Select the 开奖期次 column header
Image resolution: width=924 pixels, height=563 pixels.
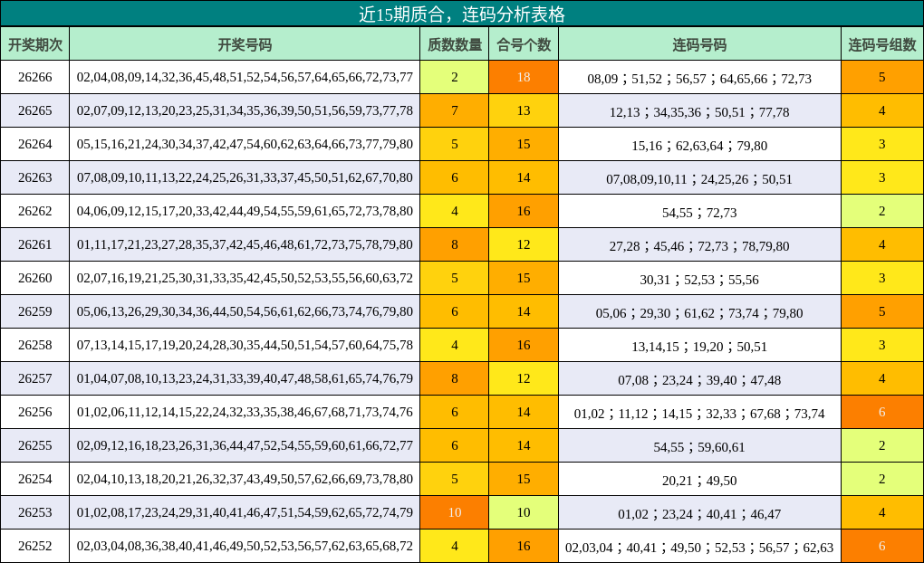pyautogui.click(x=34, y=44)
